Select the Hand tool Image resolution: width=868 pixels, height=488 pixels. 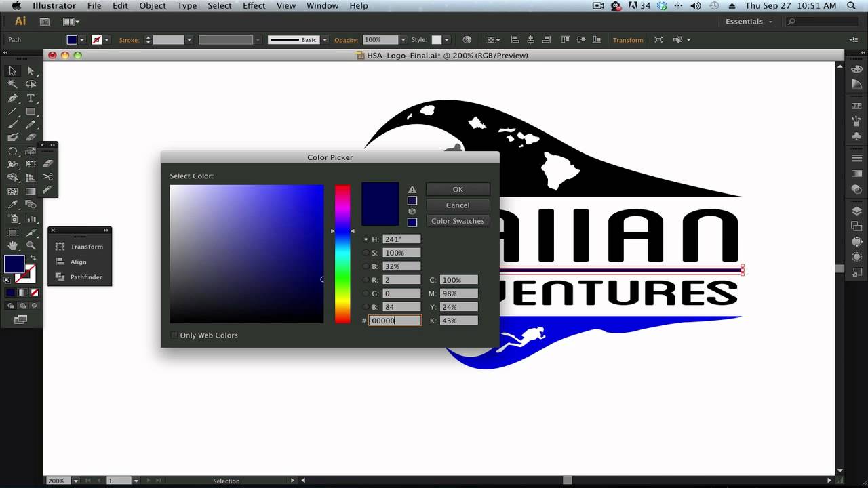point(12,245)
